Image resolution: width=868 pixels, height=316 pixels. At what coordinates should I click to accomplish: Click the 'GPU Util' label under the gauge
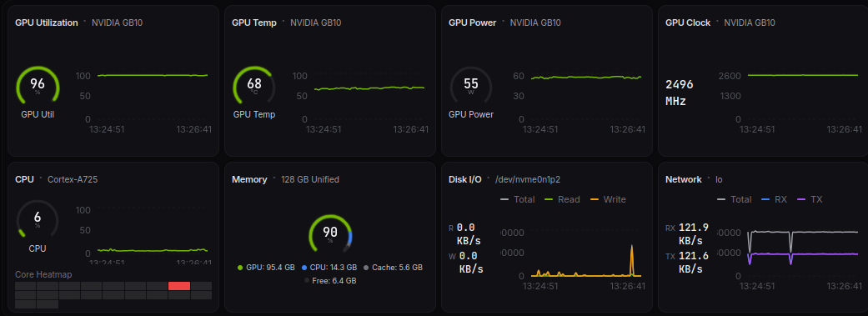click(38, 114)
